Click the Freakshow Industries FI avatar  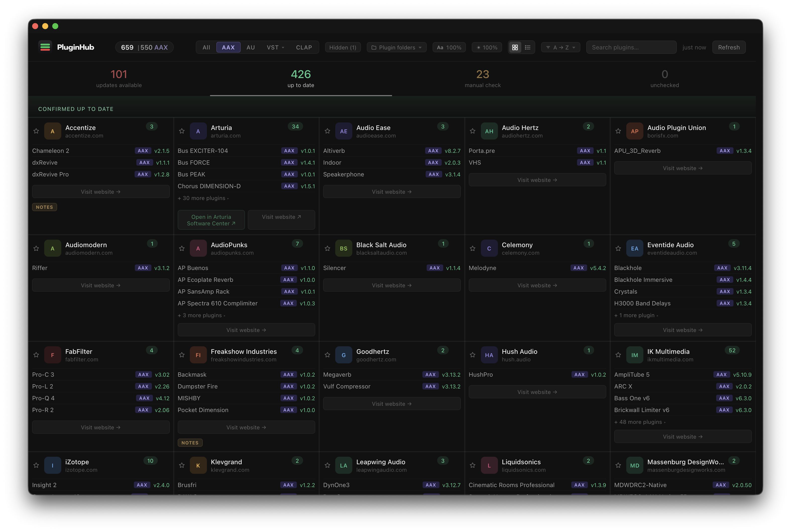(198, 355)
